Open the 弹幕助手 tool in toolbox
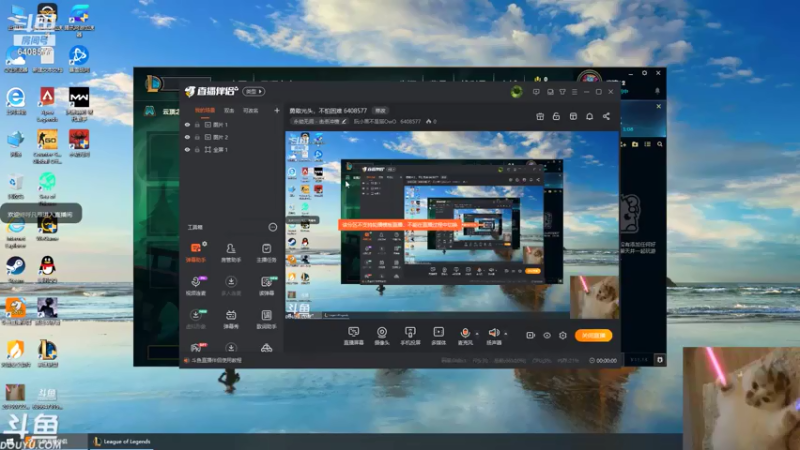 195,252
